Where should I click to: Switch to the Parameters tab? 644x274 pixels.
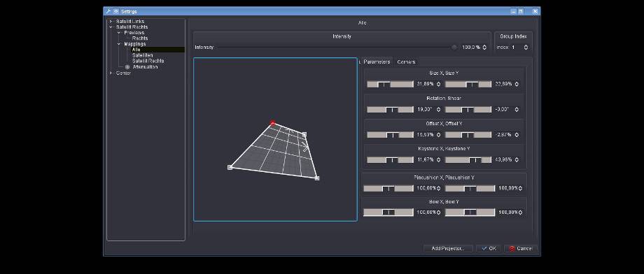coord(377,62)
